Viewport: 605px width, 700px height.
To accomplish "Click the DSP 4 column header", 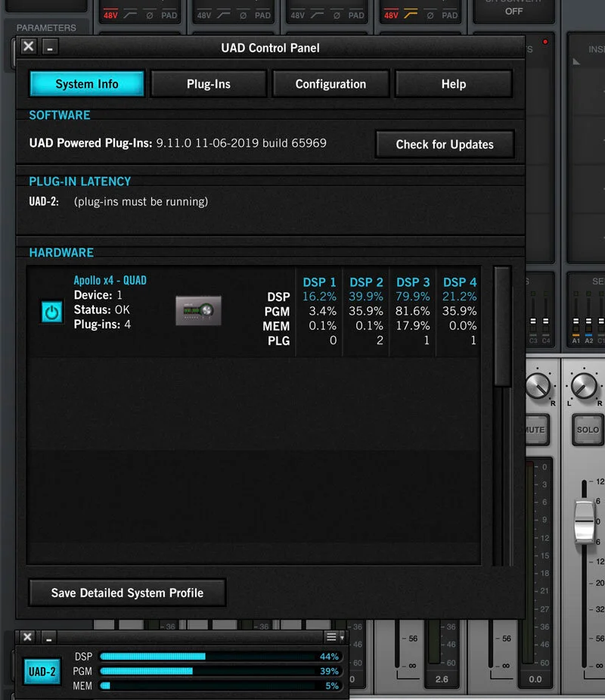I will (460, 282).
